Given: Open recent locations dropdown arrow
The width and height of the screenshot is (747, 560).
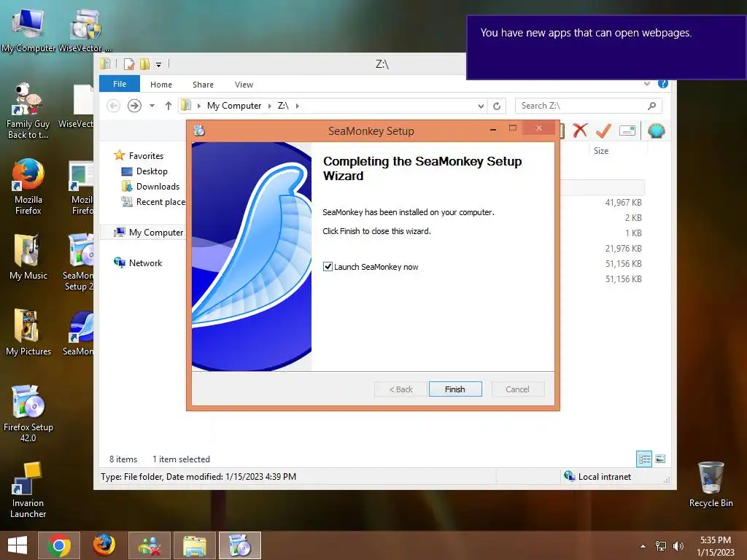Looking at the screenshot, I should pyautogui.click(x=152, y=106).
